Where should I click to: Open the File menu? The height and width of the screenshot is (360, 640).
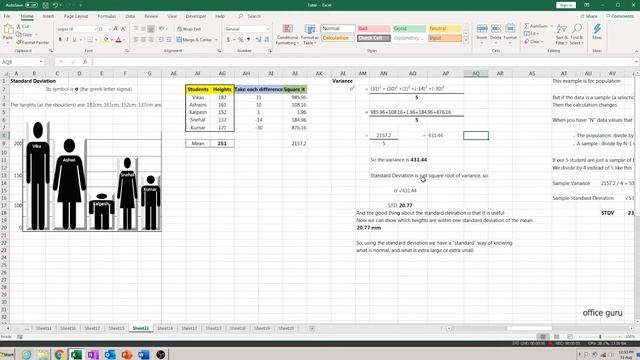(x=7, y=16)
